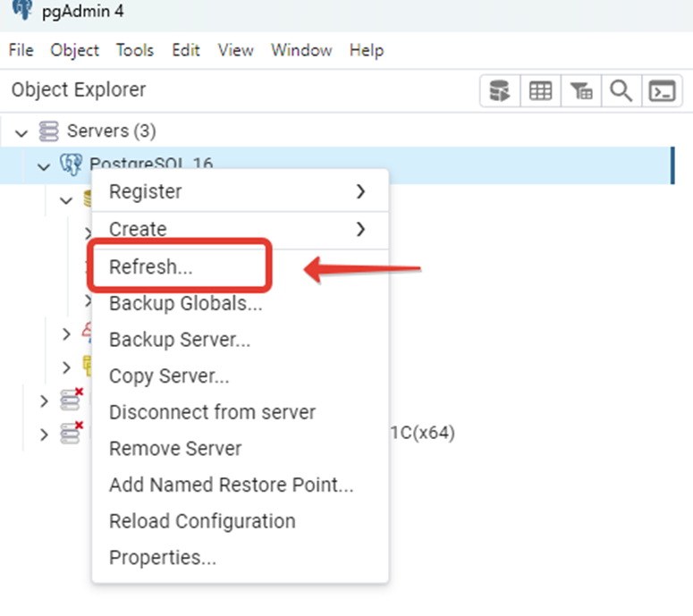Screen dimensions: 693x616
Task: Select Copy Server... menu entry
Action: point(240,376)
